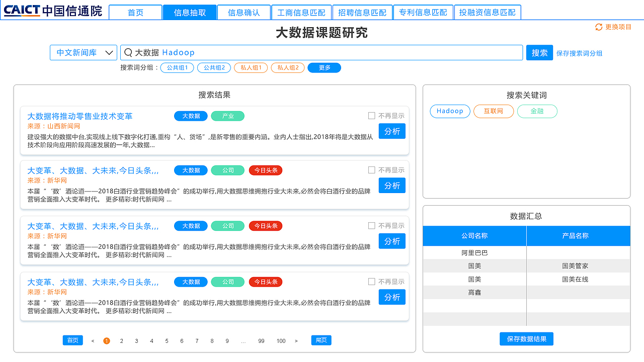Click 分析 for the 大数据将推动零售业技术变革 result
Image resolution: width=644 pixels, height=362 pixels.
[x=392, y=131]
